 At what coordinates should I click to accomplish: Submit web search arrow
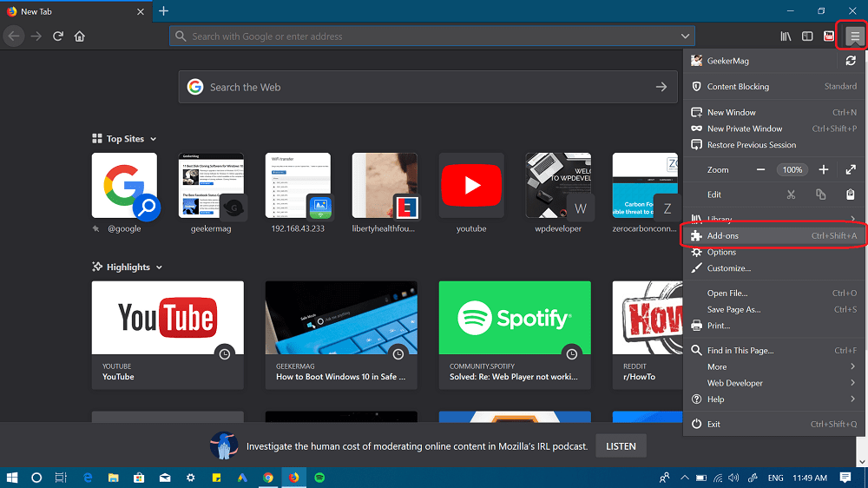click(661, 87)
